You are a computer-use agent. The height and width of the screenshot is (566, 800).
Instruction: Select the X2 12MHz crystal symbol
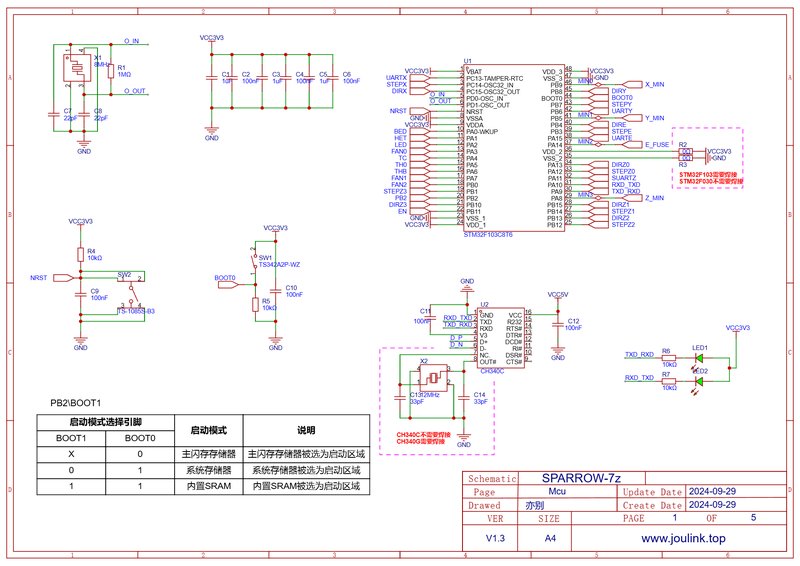tap(434, 378)
